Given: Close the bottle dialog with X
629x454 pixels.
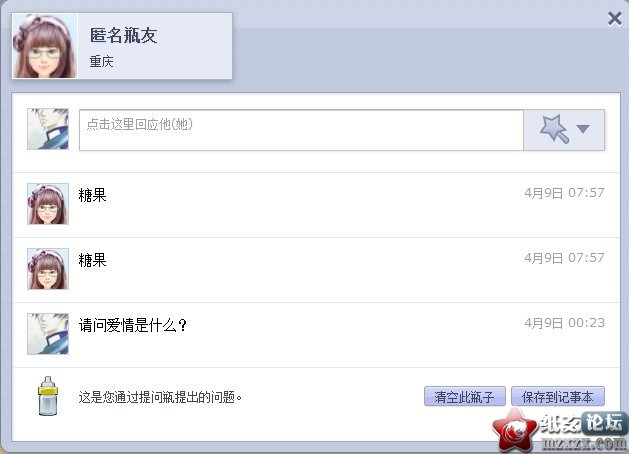Looking at the screenshot, I should coord(615,18).
